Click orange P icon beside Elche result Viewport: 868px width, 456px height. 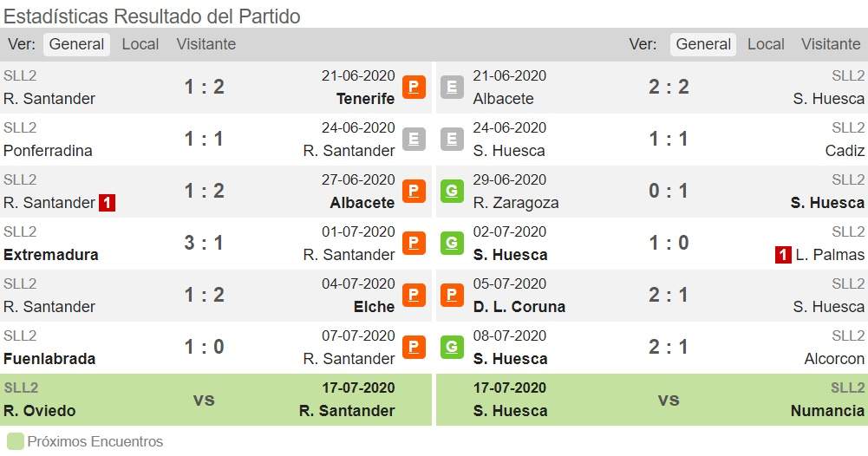coord(414,295)
